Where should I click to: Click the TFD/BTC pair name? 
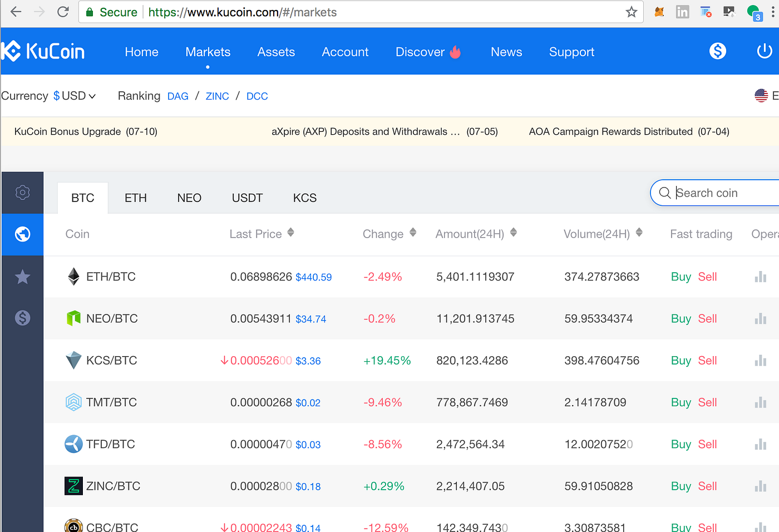pyautogui.click(x=110, y=444)
